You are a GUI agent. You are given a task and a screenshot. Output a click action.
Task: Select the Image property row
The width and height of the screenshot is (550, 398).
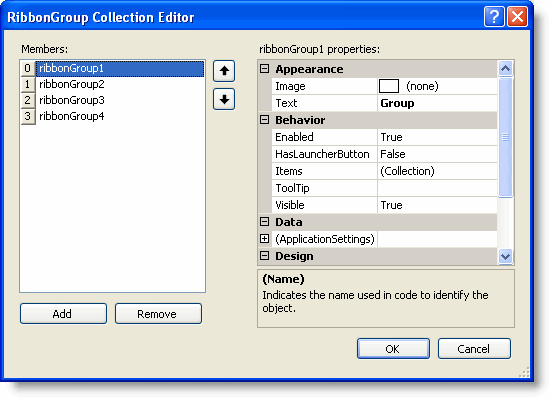click(x=384, y=86)
